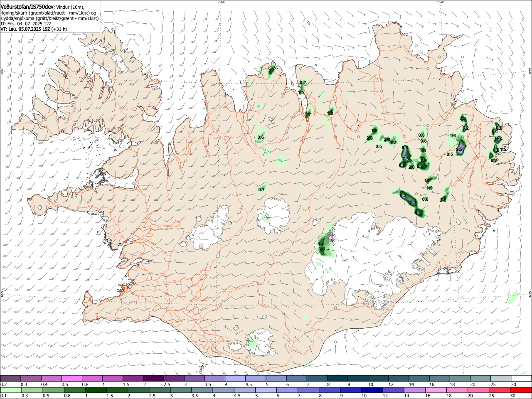Click the '6.8' precipitation value near the east coast
This screenshot has width=532, height=399.
(x=496, y=150)
